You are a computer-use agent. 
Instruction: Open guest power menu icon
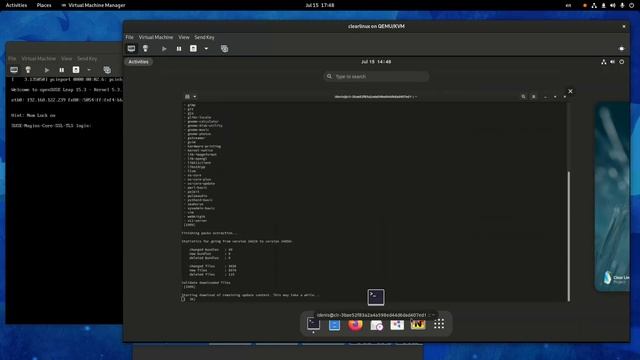622,62
